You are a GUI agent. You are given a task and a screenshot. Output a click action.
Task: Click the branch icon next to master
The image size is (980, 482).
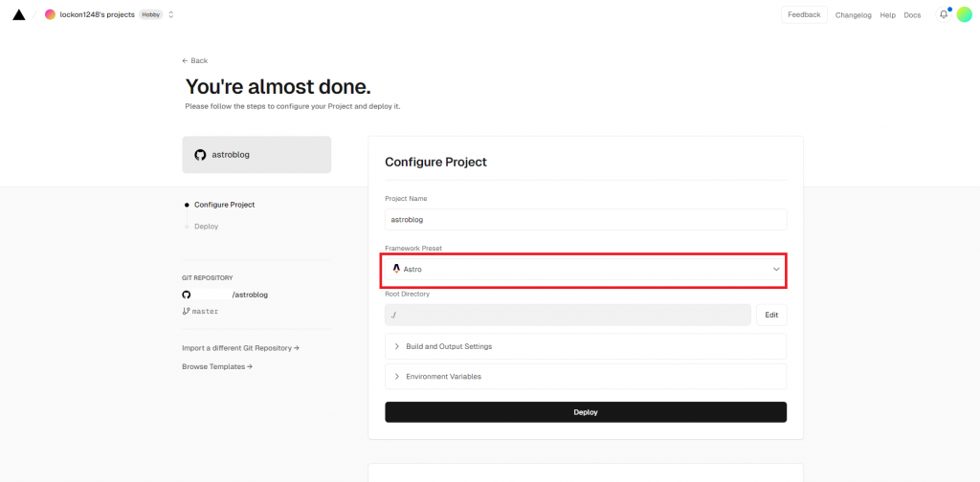pyautogui.click(x=186, y=311)
